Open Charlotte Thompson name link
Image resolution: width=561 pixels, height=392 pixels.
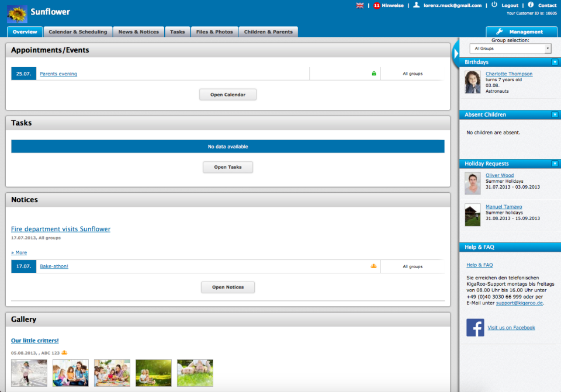509,74
